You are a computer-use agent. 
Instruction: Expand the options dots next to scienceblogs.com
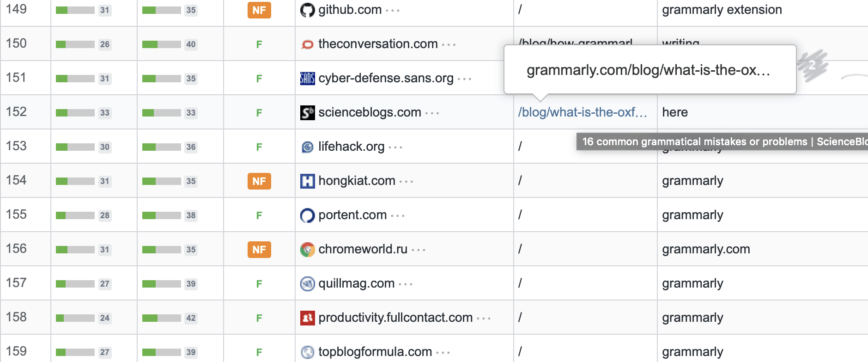pyautogui.click(x=432, y=113)
